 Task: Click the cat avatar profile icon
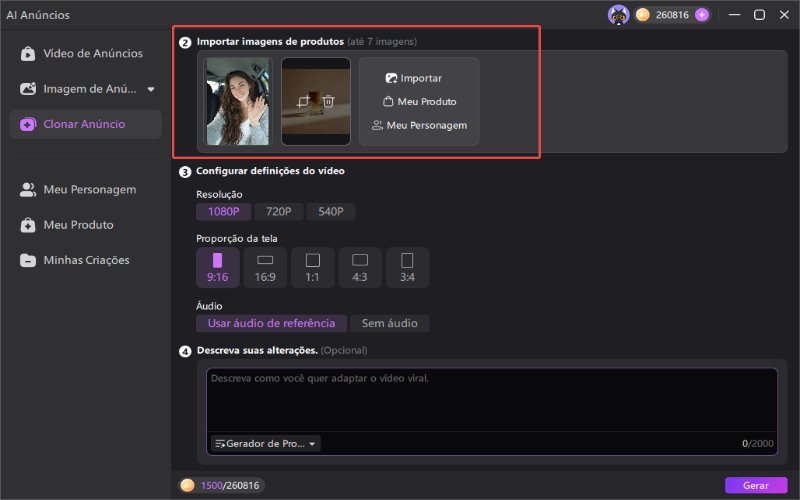coord(618,15)
